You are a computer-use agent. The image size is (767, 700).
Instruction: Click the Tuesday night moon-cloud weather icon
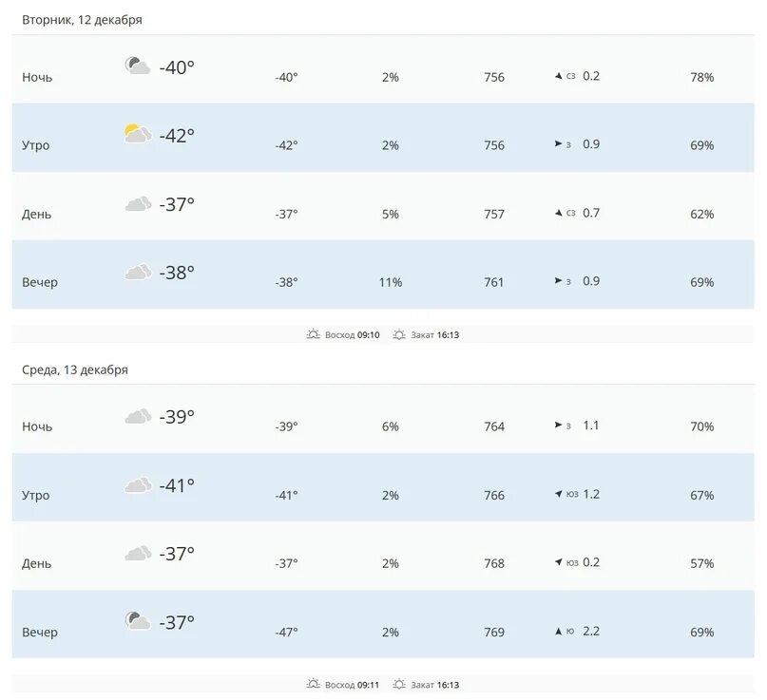pyautogui.click(x=138, y=66)
